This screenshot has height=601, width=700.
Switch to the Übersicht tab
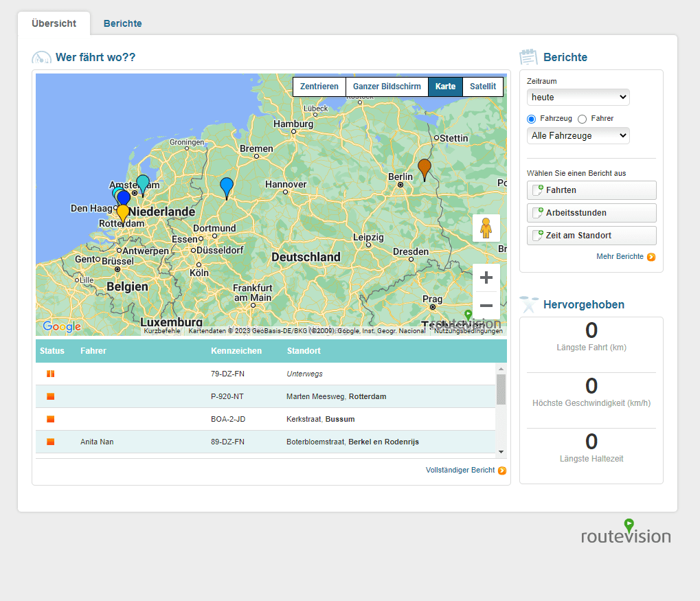[x=54, y=23]
